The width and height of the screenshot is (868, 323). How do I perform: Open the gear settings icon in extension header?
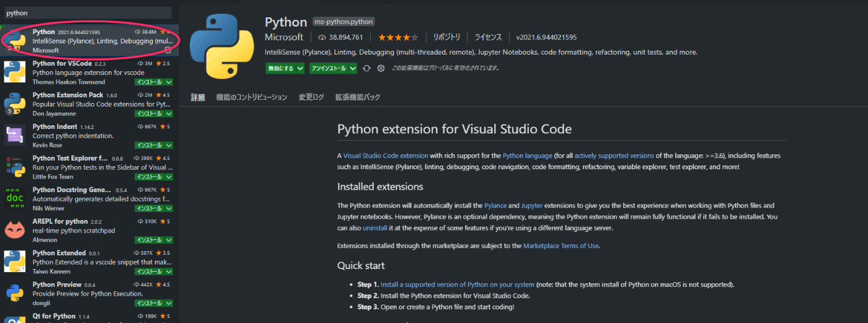[381, 68]
